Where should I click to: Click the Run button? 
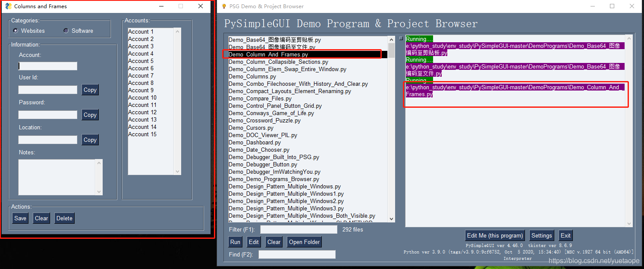click(235, 242)
